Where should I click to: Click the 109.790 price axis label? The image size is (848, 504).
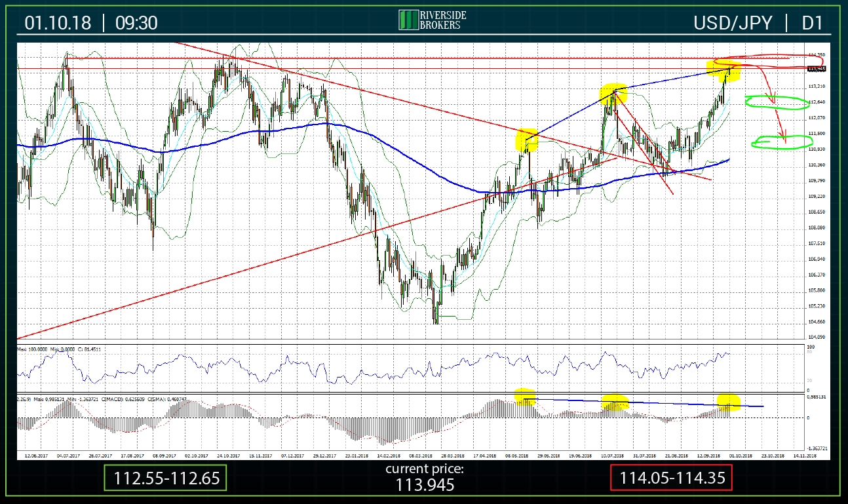(x=817, y=181)
